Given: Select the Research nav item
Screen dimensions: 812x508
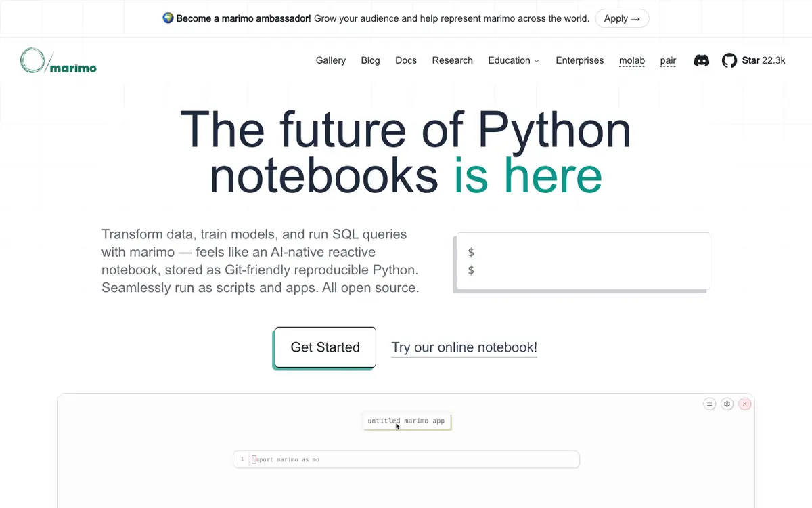Looking at the screenshot, I should click(x=453, y=60).
